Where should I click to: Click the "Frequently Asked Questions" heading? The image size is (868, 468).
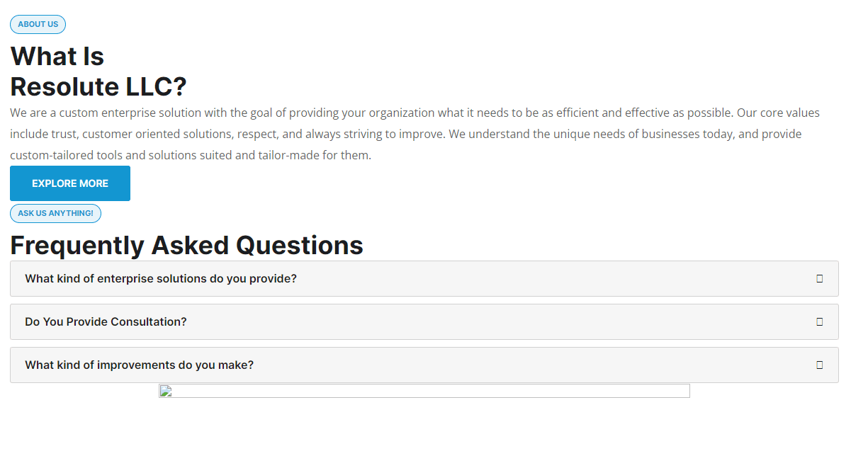point(186,246)
